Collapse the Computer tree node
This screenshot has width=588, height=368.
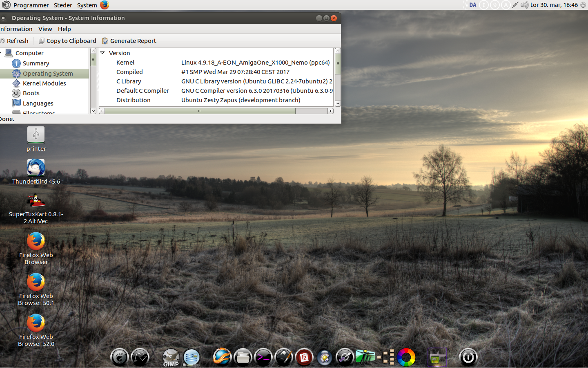tap(1, 53)
